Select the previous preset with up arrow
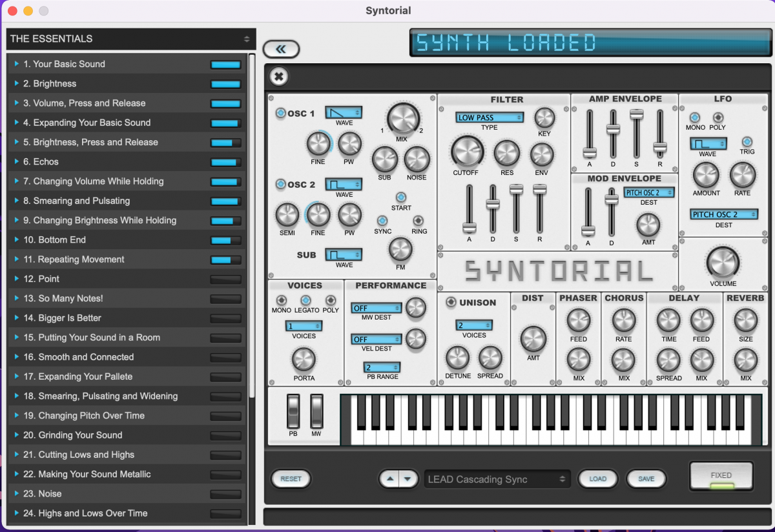Image resolution: width=775 pixels, height=532 pixels. click(389, 479)
